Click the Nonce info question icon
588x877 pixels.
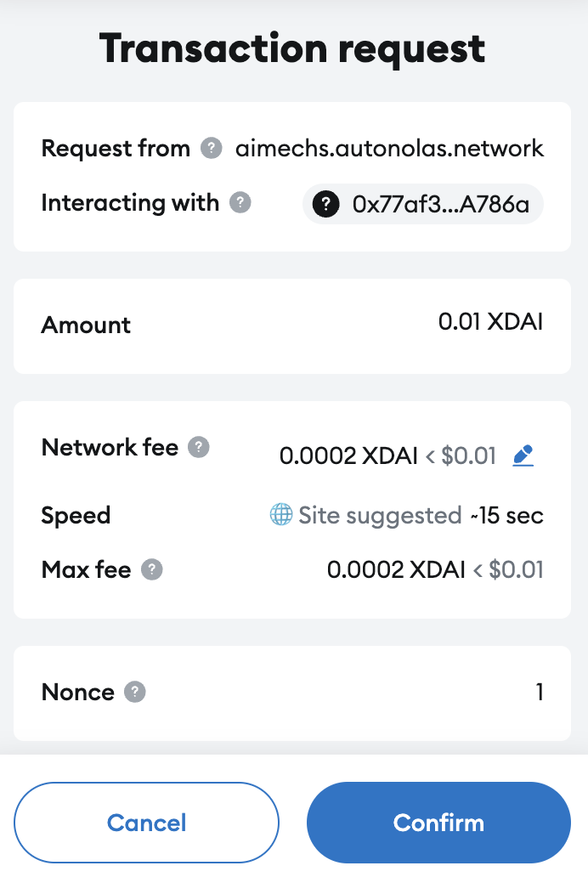tap(135, 692)
